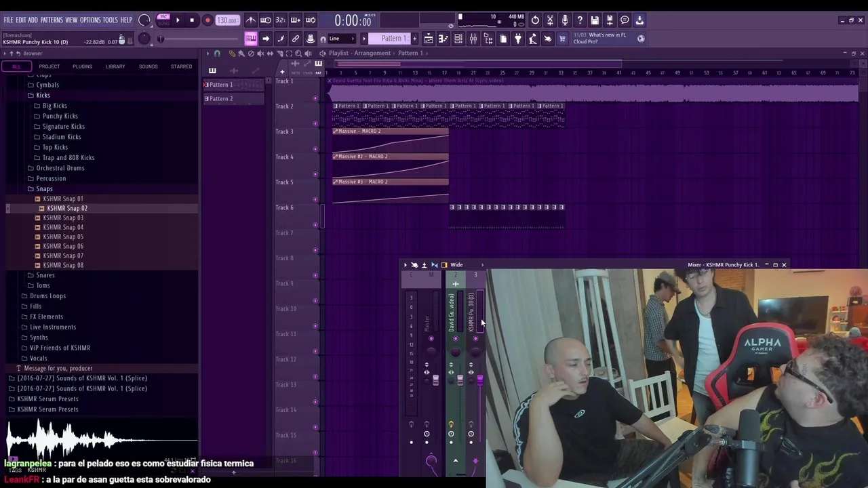
Task: Toggle PAT SONG mode switch
Action: [163, 20]
